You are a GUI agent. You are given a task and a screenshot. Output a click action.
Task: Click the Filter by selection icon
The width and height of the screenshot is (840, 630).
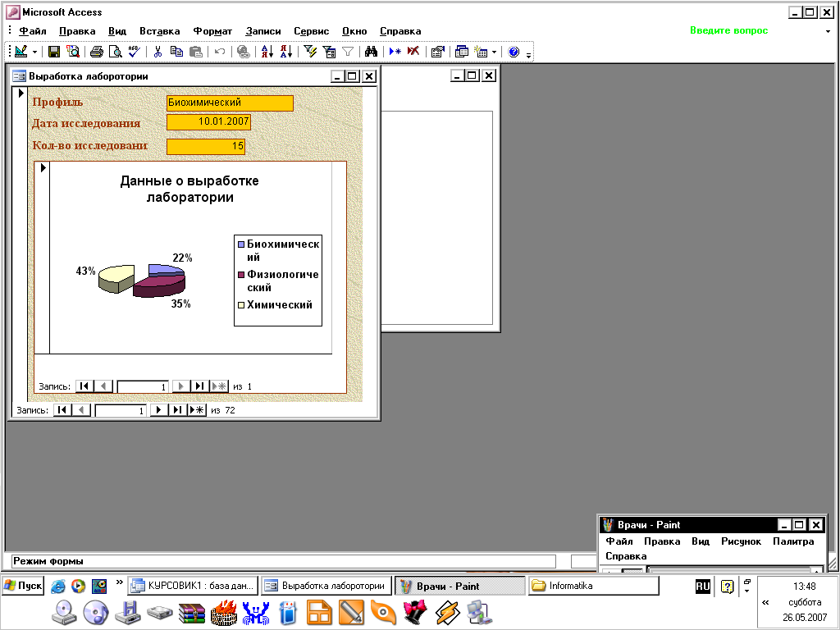[x=310, y=52]
